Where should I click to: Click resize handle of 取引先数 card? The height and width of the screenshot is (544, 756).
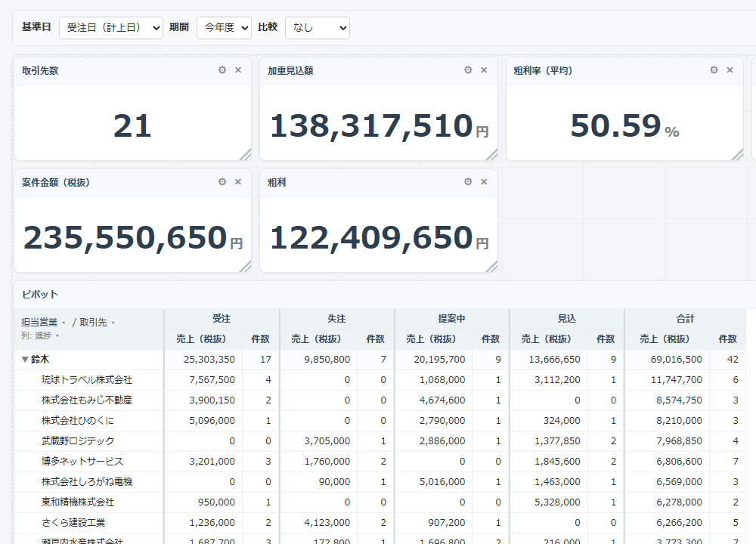246,154
